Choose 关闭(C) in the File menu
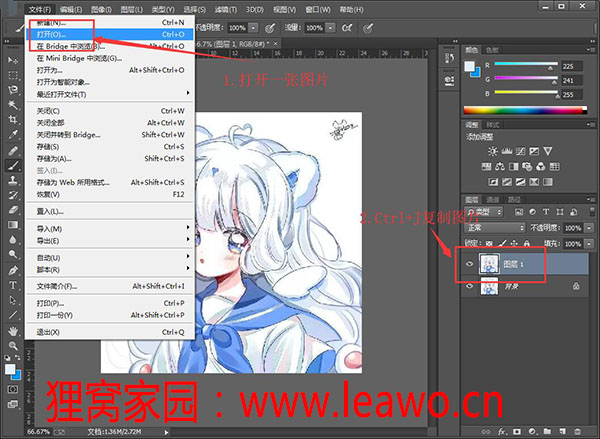The width and height of the screenshot is (600, 439). pos(110,111)
